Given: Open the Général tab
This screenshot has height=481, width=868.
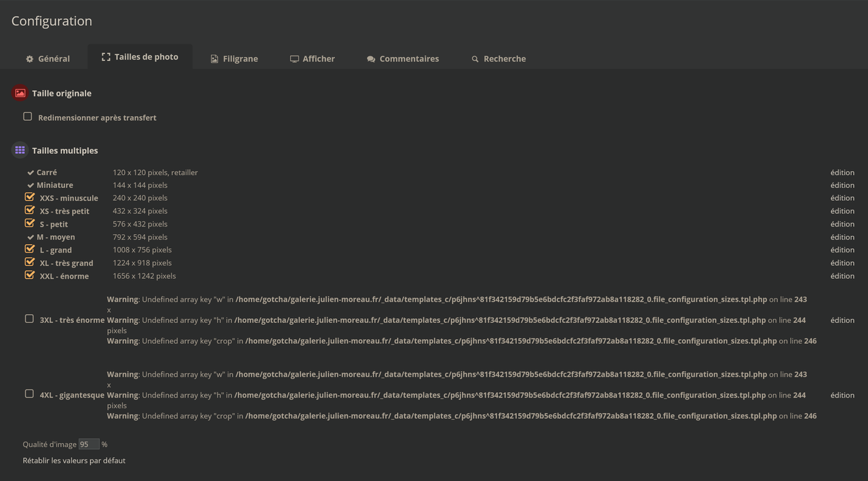Looking at the screenshot, I should 47,58.
